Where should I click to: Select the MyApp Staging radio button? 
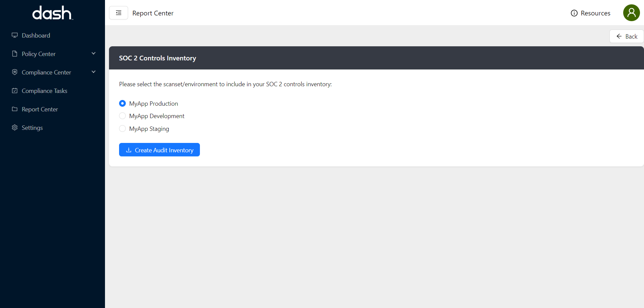[122, 128]
